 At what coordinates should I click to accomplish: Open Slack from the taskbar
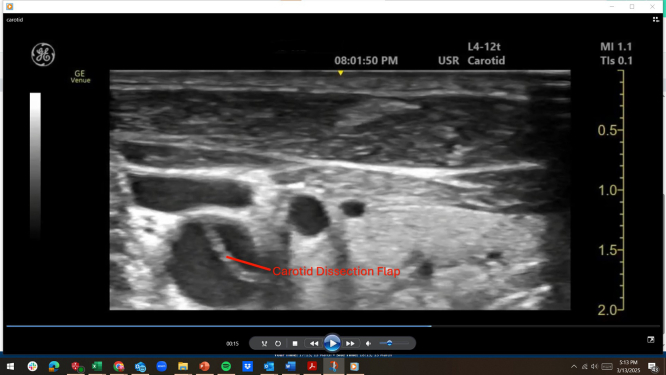coord(32,366)
